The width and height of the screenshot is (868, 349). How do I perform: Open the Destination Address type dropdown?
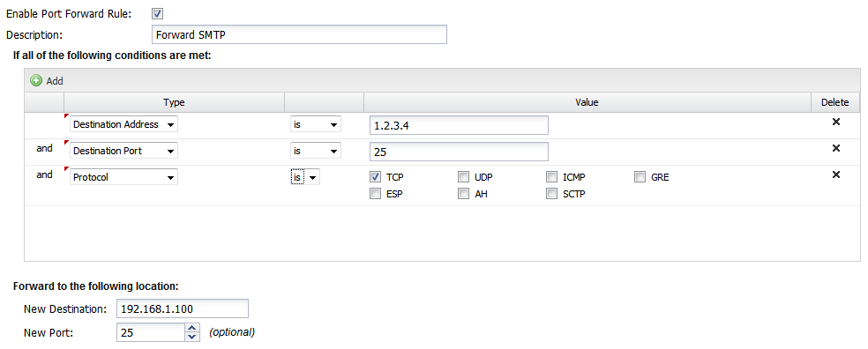(124, 124)
